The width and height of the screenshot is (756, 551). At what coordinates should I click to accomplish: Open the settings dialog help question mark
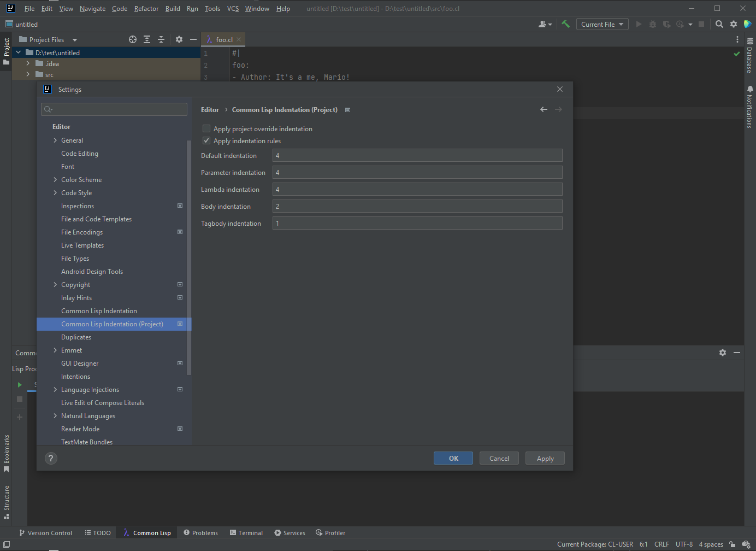[x=51, y=458]
